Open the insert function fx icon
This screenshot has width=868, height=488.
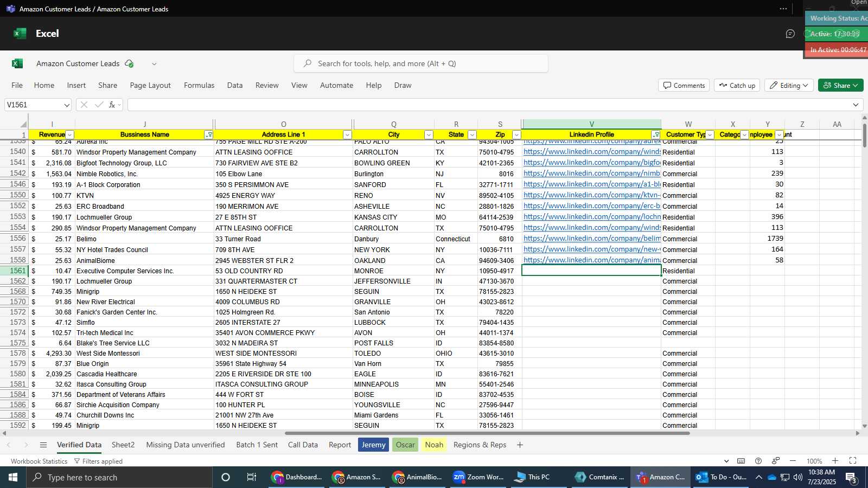tap(112, 105)
